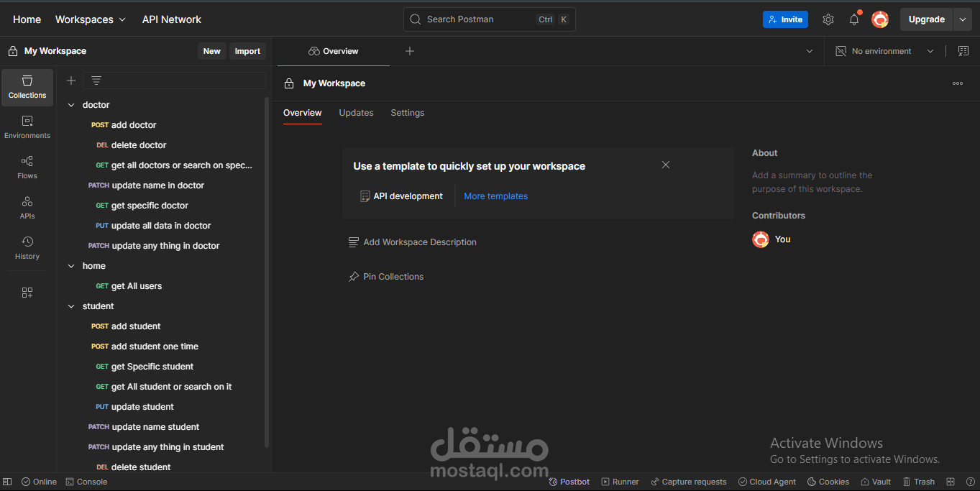This screenshot has height=491, width=980.
Task: Open notifications bell
Action: (x=853, y=19)
